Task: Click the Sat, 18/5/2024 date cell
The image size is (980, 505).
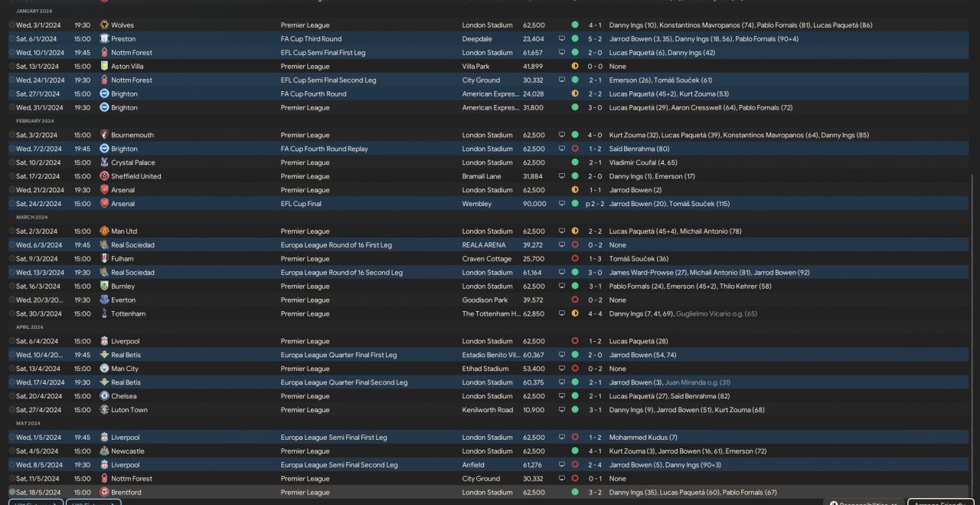Action: point(38,493)
